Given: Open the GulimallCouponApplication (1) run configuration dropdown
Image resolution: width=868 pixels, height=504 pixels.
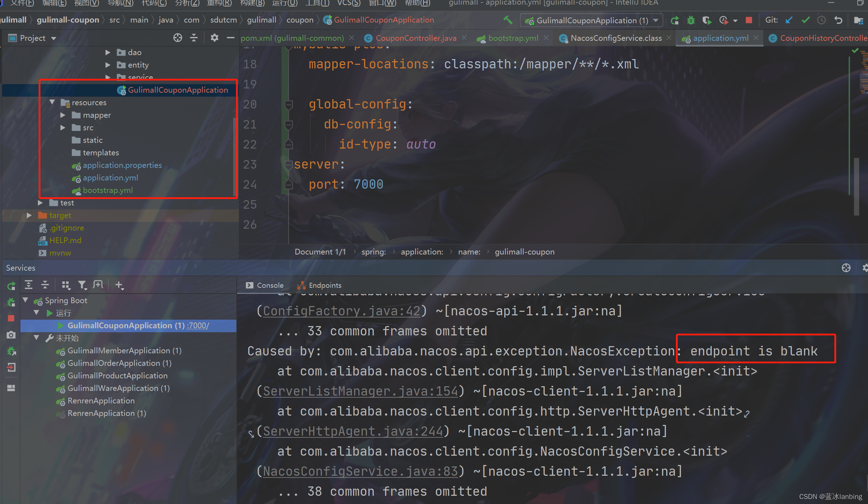Looking at the screenshot, I should click(x=592, y=20).
